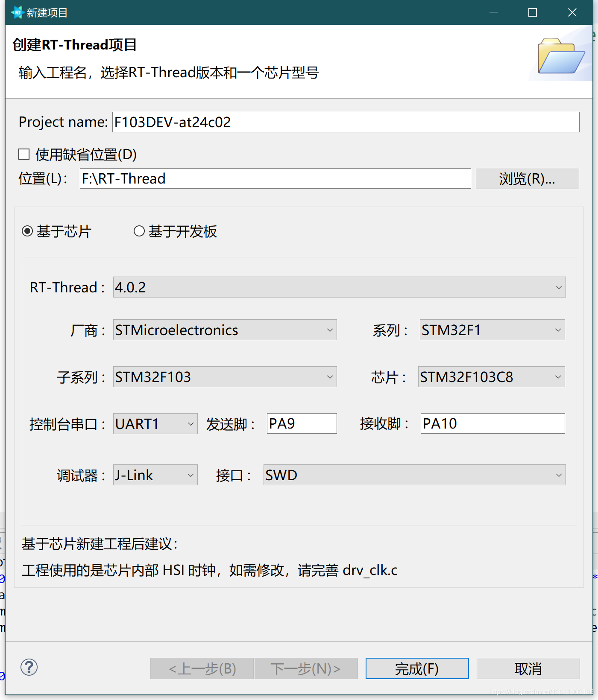The image size is (598, 700).
Task: Open the 调试器 J-Link dropdown
Action: [155, 475]
